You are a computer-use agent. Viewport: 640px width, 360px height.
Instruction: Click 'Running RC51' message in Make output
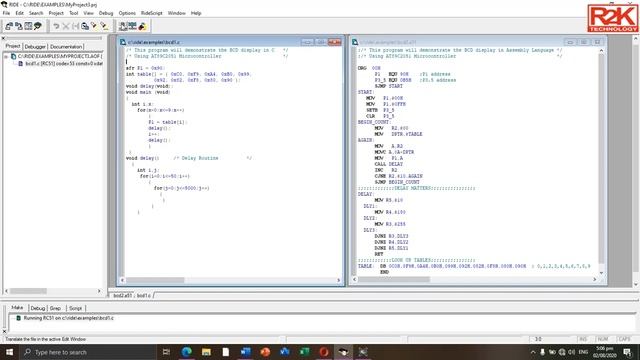click(69, 318)
